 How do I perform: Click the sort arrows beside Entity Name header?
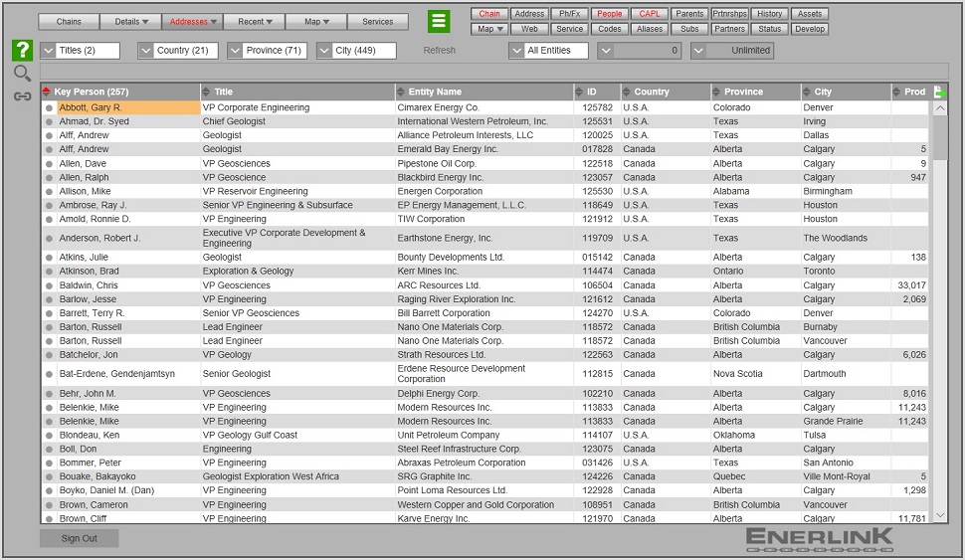point(401,92)
